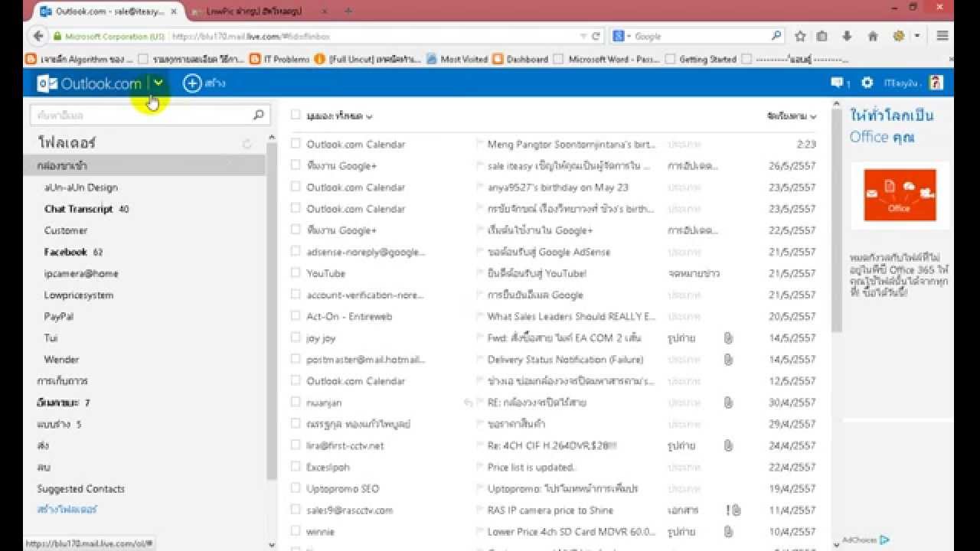This screenshot has width=980, height=551.
Task: Flag the Act-On - Entireweb email
Action: pos(480,315)
